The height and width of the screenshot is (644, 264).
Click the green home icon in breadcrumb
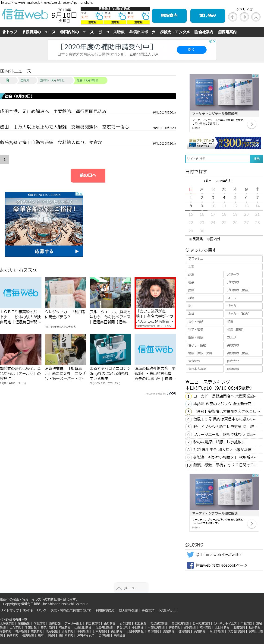[x=8, y=80]
